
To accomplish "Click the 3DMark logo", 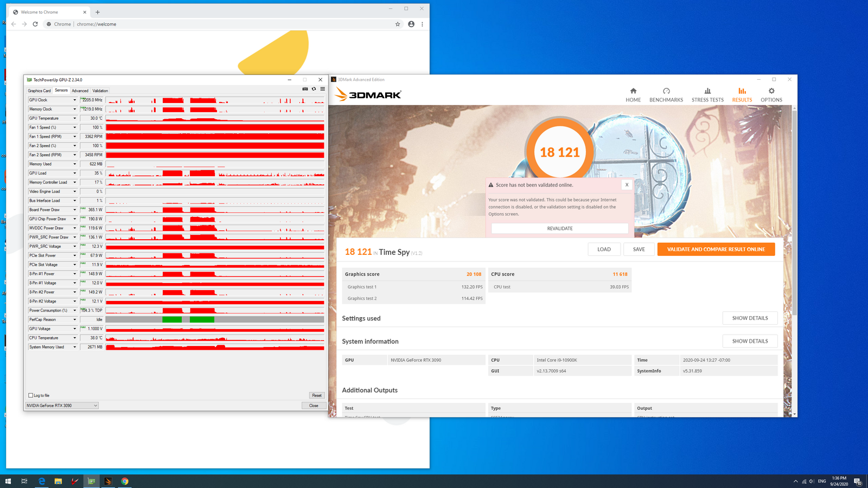I will [368, 95].
